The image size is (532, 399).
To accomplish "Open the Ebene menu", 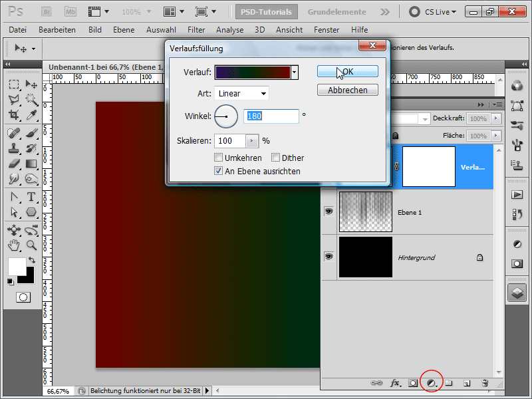I will [x=124, y=30].
